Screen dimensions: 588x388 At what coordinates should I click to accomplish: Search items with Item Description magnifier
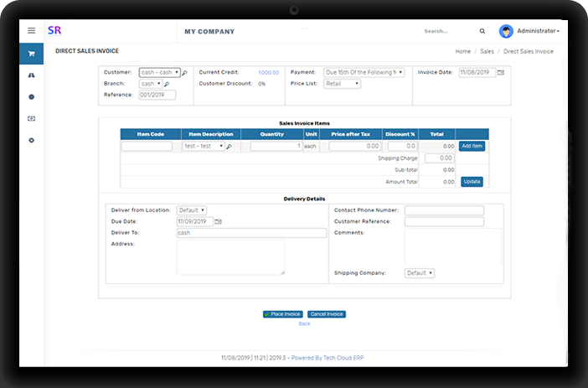click(230, 146)
